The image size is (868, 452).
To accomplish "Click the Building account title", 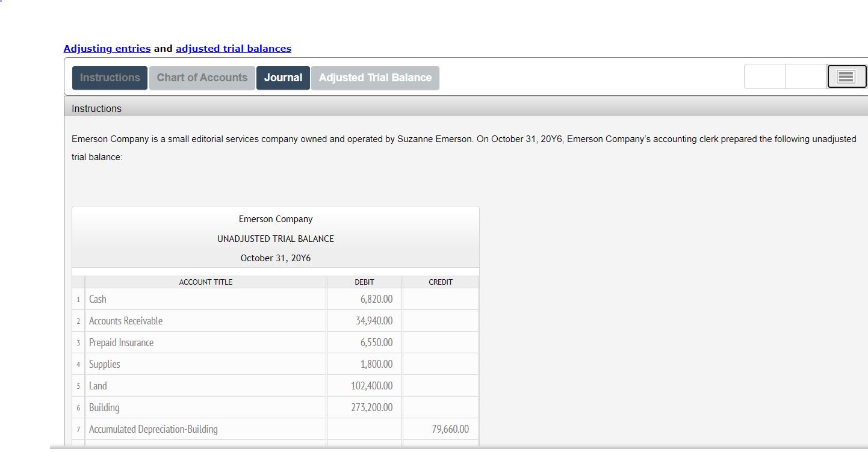I will (x=104, y=407).
